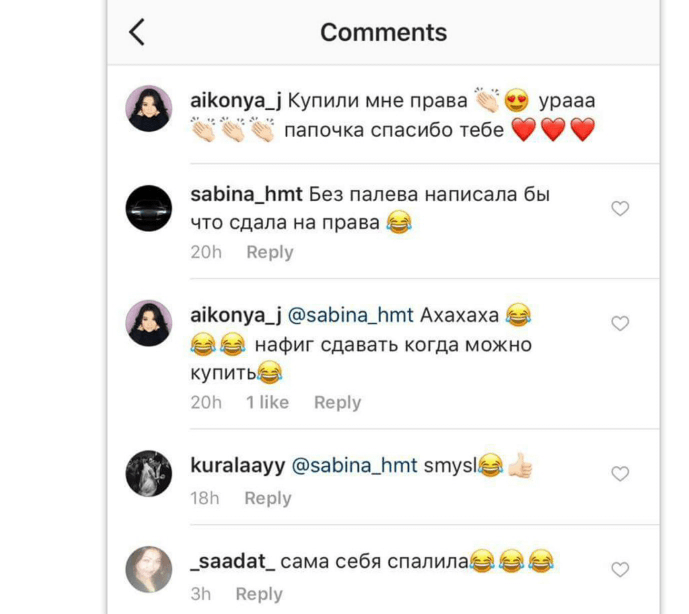
Task: Open aikonya_j's avatar on the post caption
Action: coord(149,108)
